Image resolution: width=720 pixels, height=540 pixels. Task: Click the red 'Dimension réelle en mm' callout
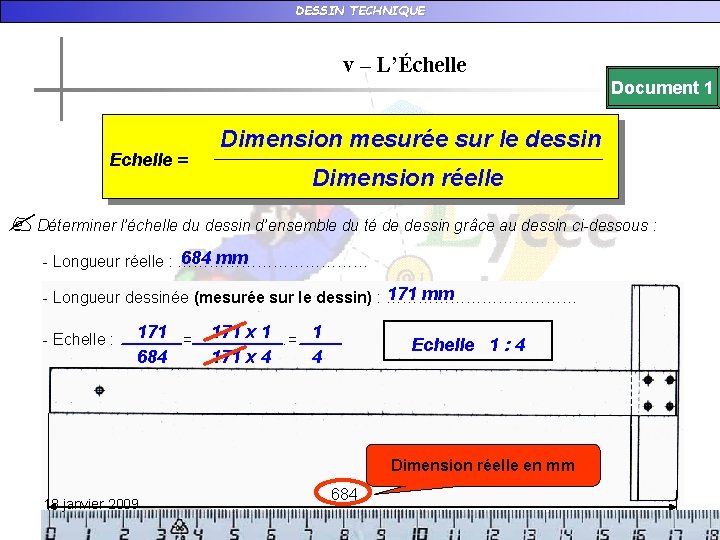click(483, 465)
